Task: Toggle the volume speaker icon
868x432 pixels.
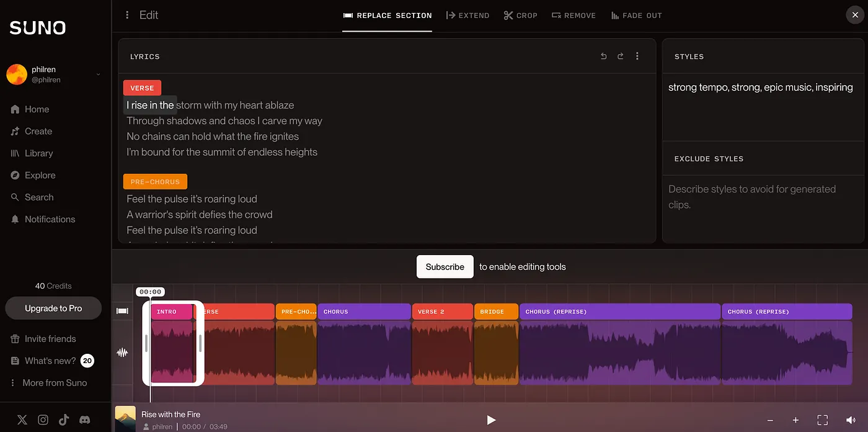Action: click(851, 420)
